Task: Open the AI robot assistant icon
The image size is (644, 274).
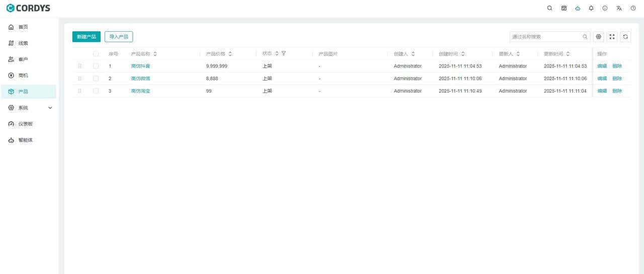Action: pyautogui.click(x=578, y=8)
